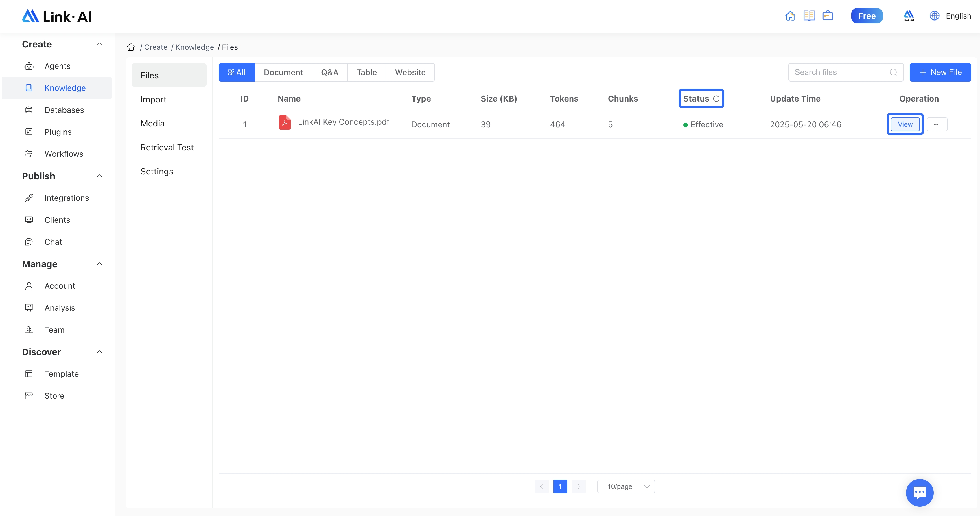This screenshot has width=980, height=516.
Task: Click the next page arrow
Action: 579,486
